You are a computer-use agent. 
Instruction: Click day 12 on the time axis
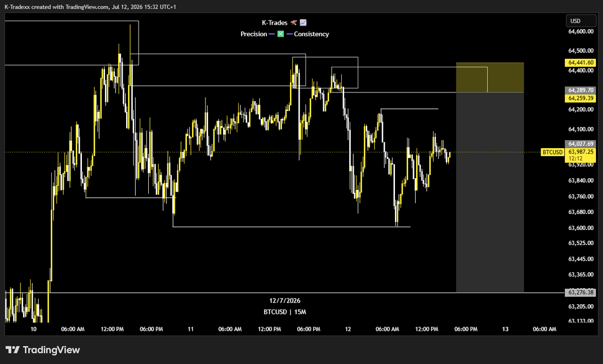click(348, 329)
